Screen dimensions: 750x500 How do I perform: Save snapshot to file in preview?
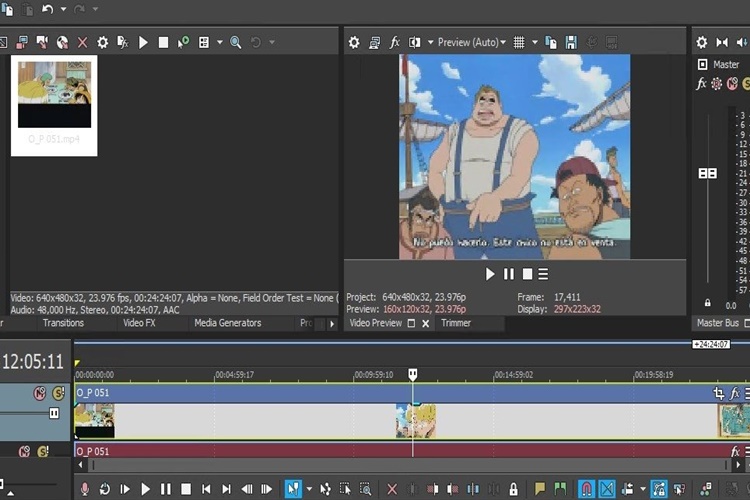571,43
